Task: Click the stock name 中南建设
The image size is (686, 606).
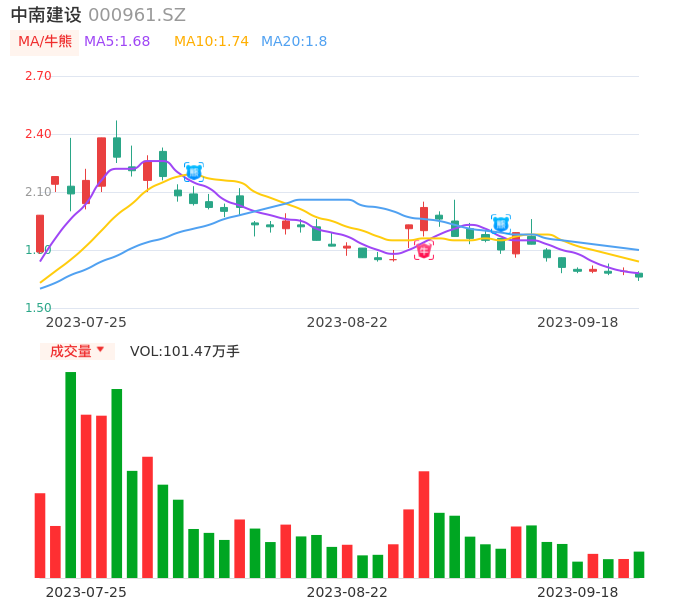Action: pyautogui.click(x=46, y=15)
